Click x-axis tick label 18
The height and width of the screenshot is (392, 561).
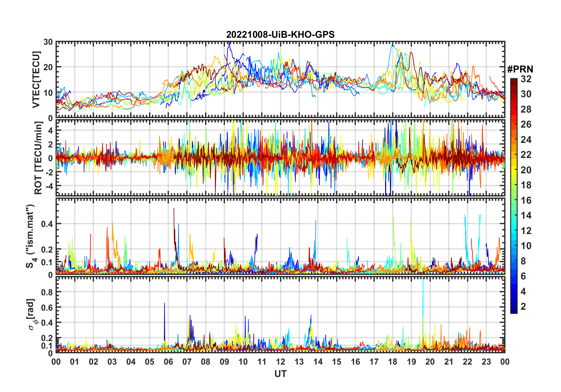393,362
